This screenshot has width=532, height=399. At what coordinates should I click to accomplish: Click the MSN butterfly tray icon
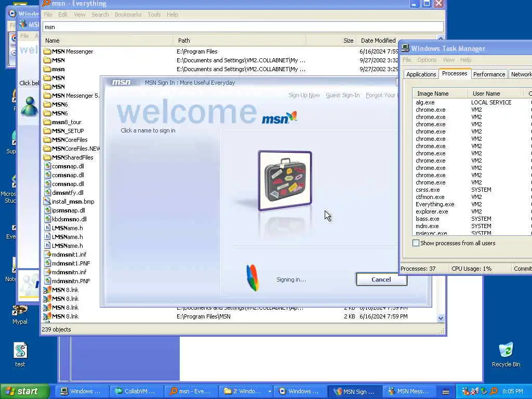click(x=474, y=392)
